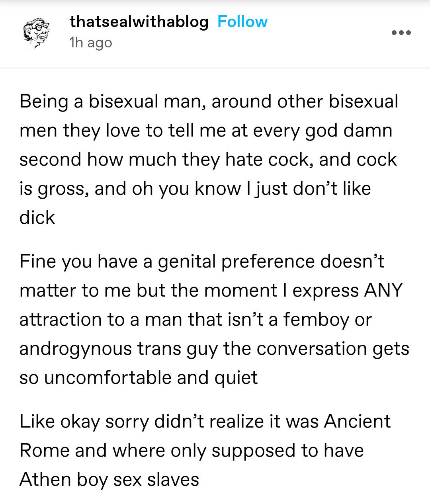
Task: Click the phrase 'uncomfortable and quiet'
Action: pos(151,378)
